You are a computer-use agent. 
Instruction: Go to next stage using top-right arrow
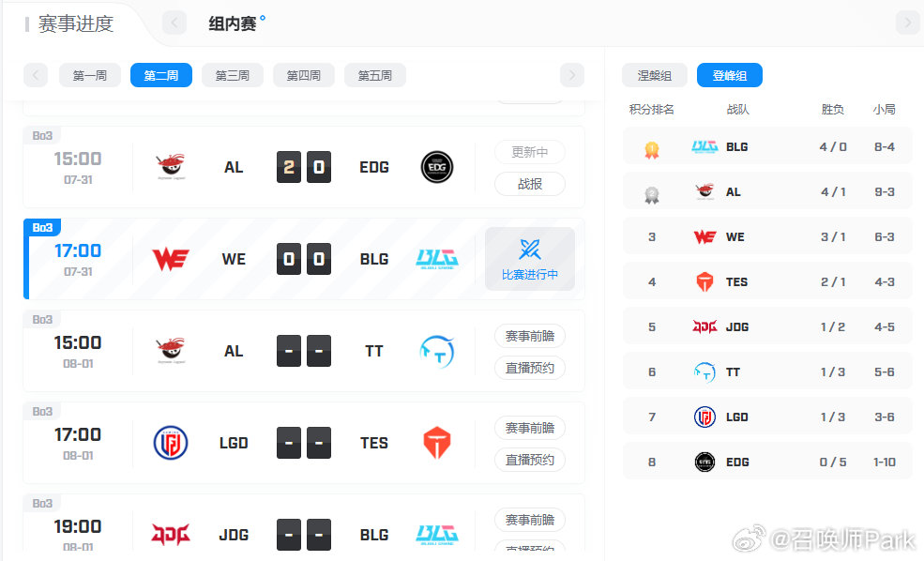pyautogui.click(x=907, y=23)
